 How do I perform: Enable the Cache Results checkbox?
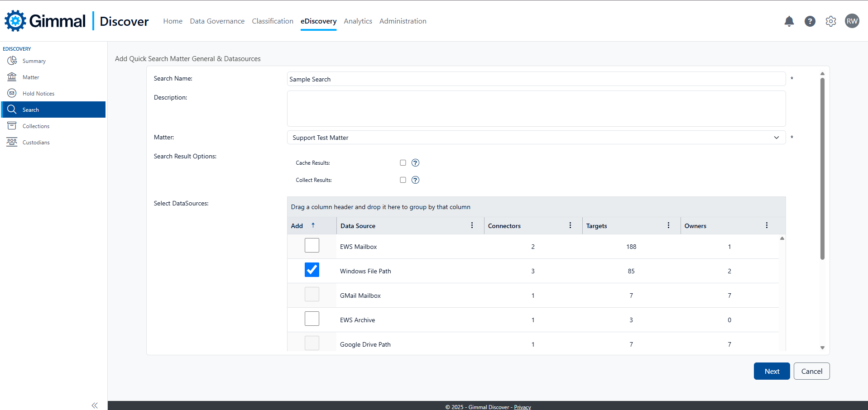point(403,163)
